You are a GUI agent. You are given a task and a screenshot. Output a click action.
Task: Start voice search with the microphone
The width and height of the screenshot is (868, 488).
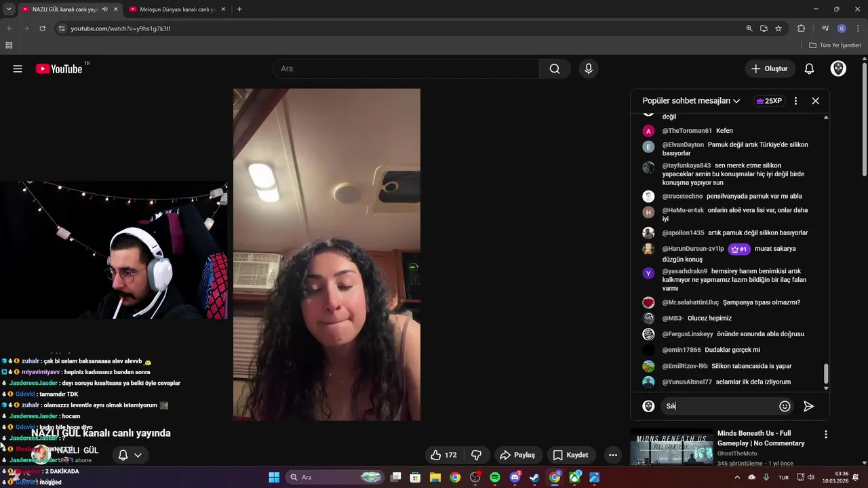point(588,68)
